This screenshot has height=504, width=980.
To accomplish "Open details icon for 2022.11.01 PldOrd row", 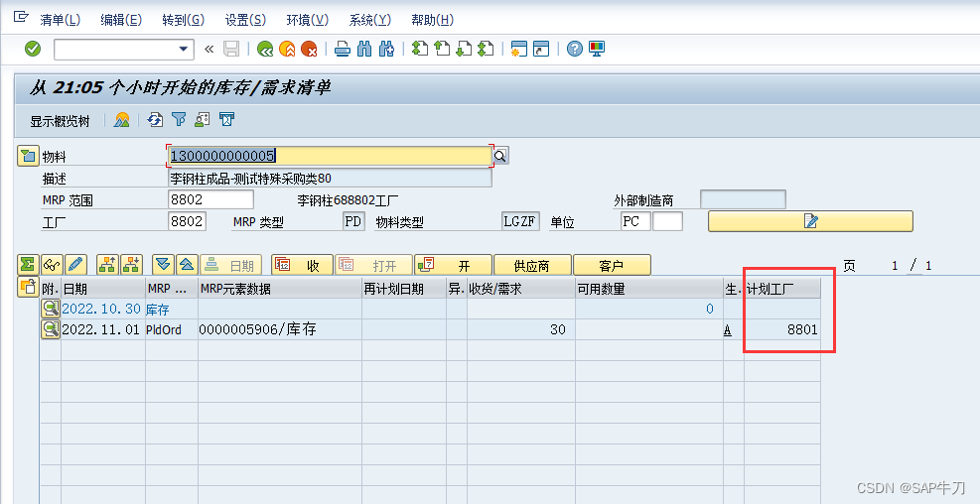I will tap(51, 329).
